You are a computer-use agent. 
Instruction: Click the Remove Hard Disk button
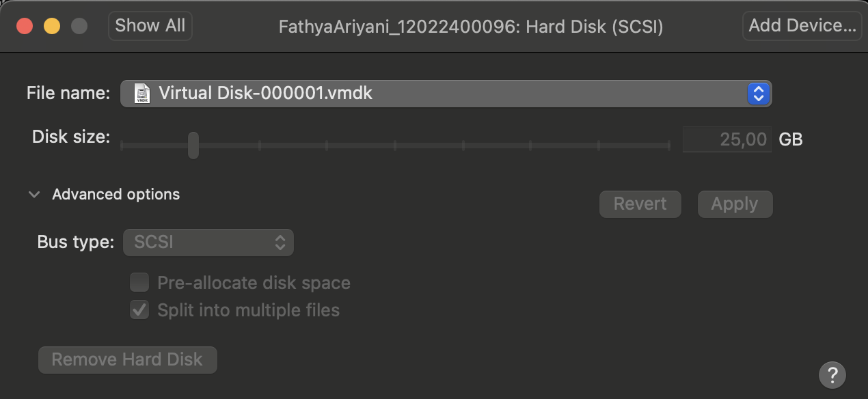coord(127,359)
